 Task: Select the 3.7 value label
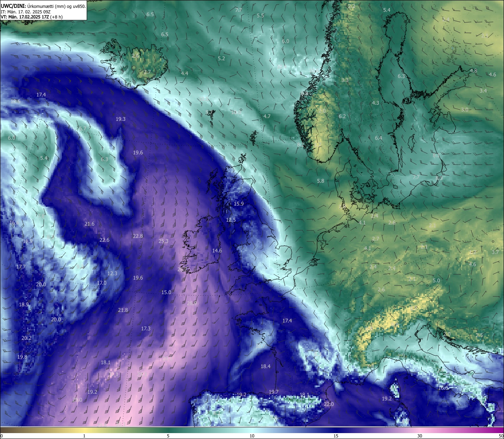click(495, 252)
